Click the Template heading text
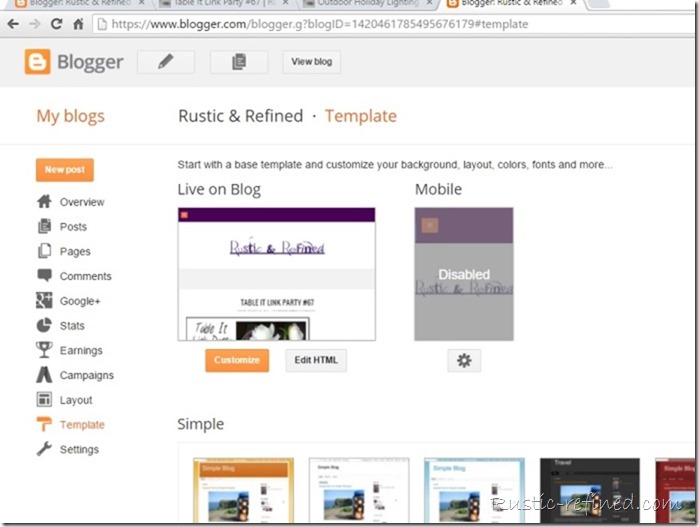Screen dimensions: 699x527 coord(361,116)
